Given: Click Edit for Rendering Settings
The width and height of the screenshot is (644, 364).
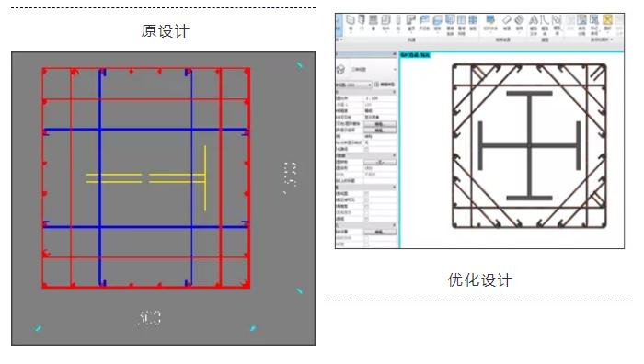Looking at the screenshot, I should click(380, 232).
